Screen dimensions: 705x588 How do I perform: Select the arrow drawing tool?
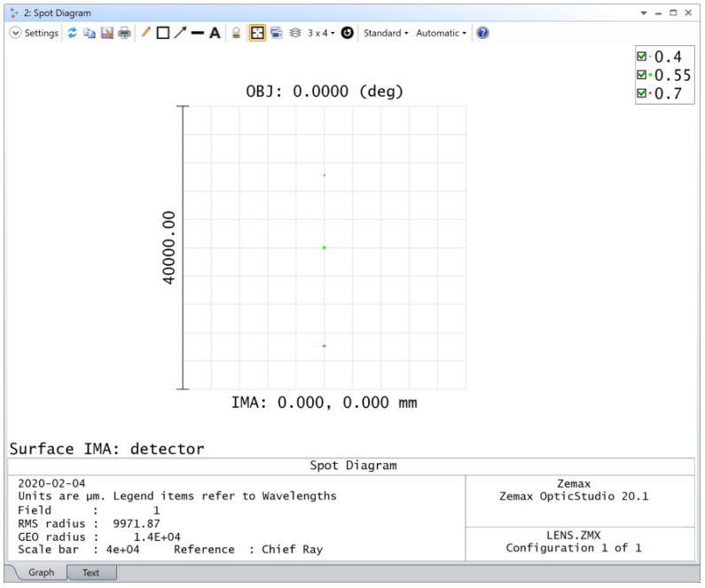click(x=180, y=33)
